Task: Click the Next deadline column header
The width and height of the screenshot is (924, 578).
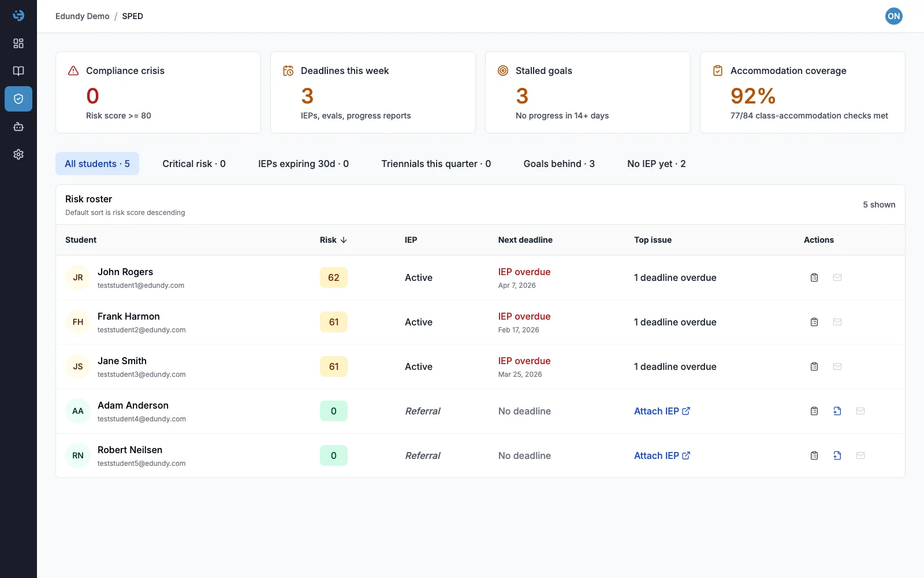Action: (x=526, y=240)
